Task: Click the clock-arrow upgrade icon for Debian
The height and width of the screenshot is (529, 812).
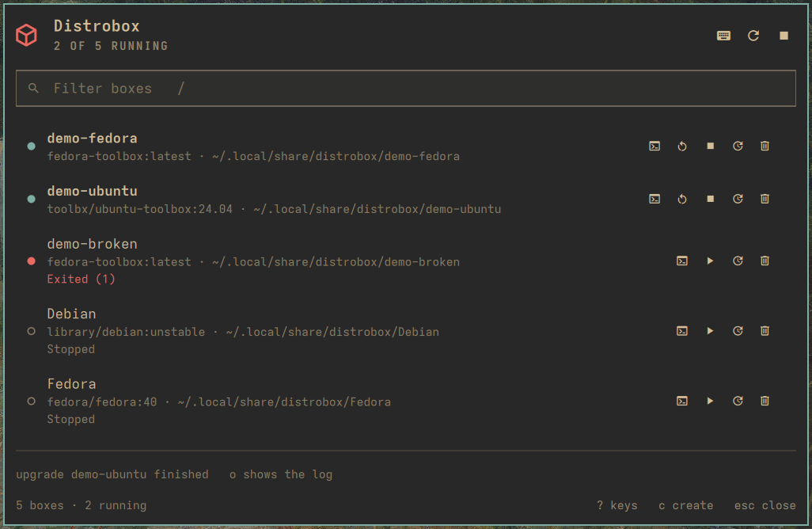Action: click(x=738, y=330)
